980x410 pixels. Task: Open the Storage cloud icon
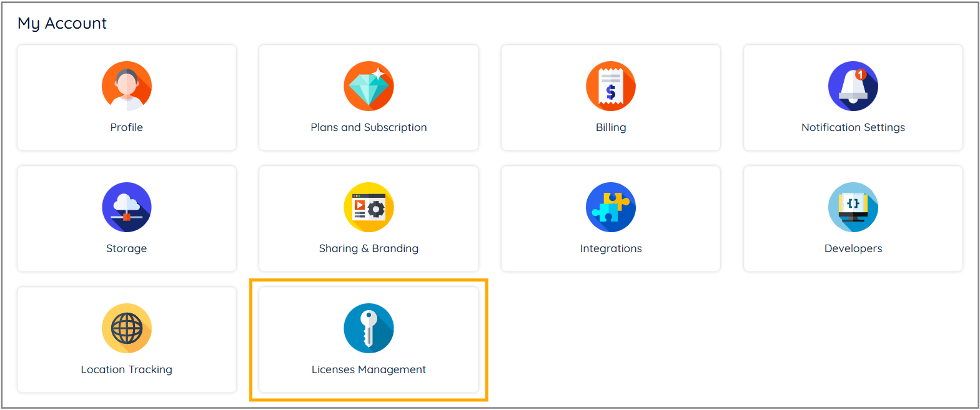pos(127,207)
